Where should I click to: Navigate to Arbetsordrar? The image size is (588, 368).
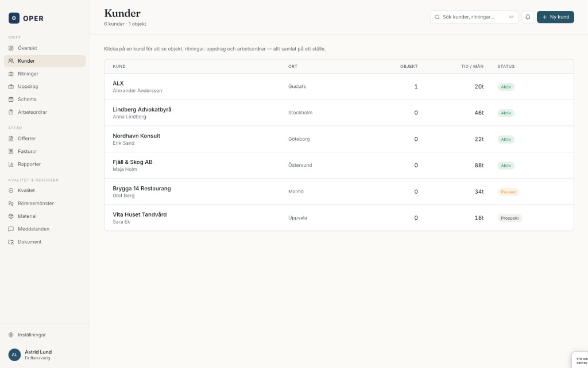[45, 112]
